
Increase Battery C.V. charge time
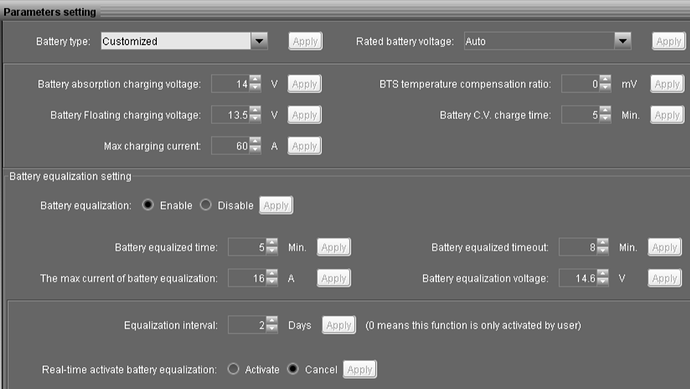[x=606, y=110]
